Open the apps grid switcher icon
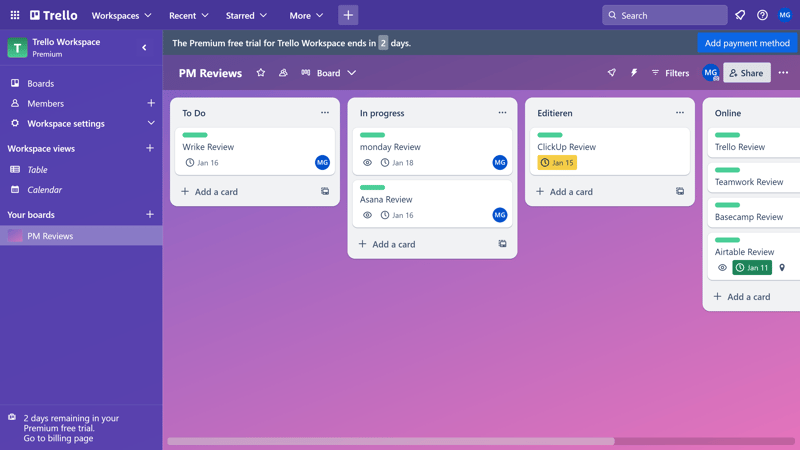The image size is (800, 450). coord(15,15)
